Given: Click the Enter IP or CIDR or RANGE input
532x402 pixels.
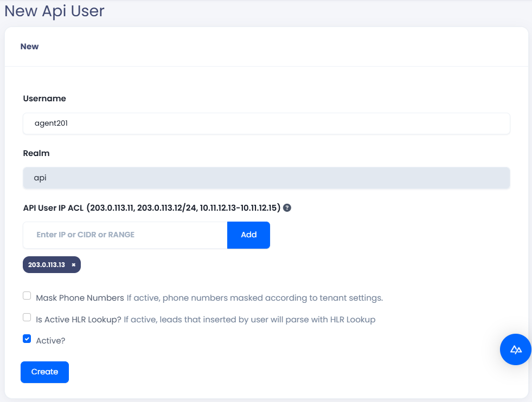Looking at the screenshot, I should (x=125, y=235).
